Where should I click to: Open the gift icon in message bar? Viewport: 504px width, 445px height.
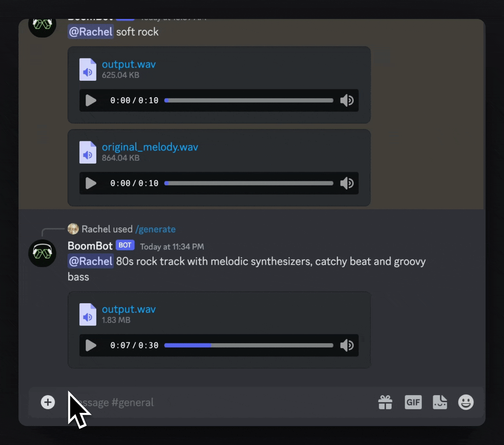385,402
